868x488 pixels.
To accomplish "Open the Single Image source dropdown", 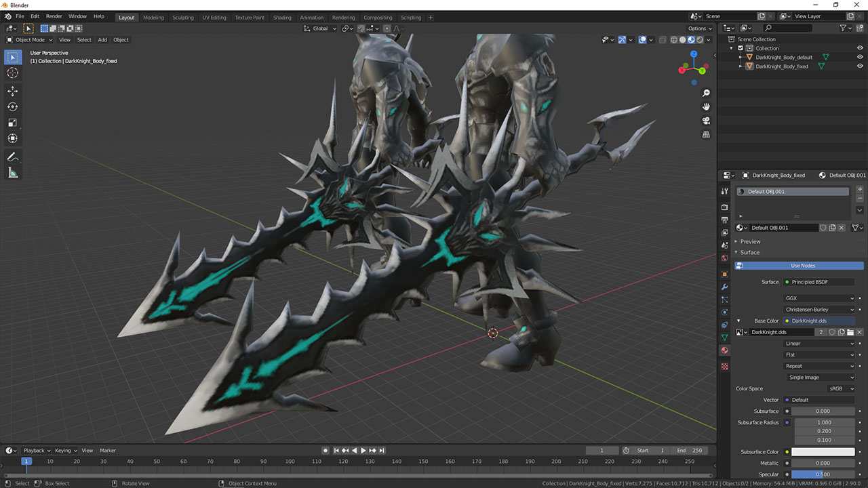I will pyautogui.click(x=819, y=378).
